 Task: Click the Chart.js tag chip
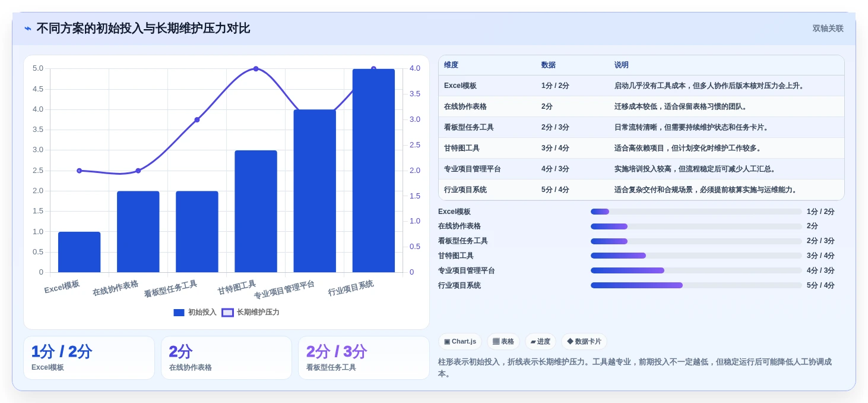click(460, 342)
